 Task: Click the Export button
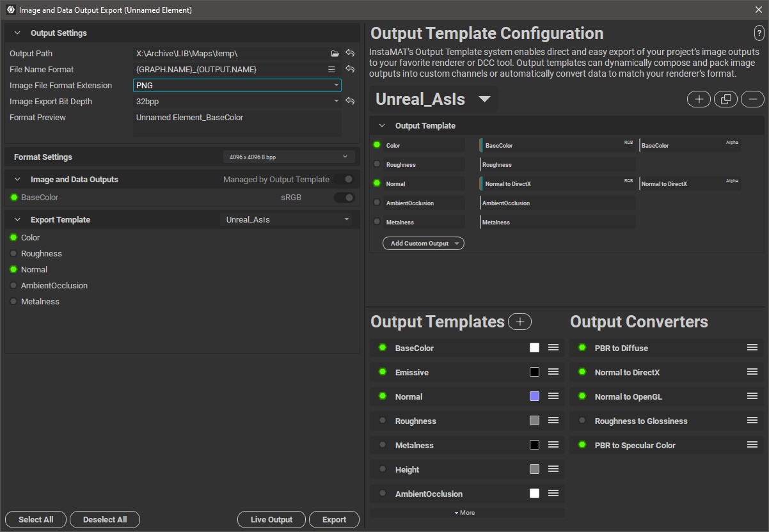(x=334, y=520)
